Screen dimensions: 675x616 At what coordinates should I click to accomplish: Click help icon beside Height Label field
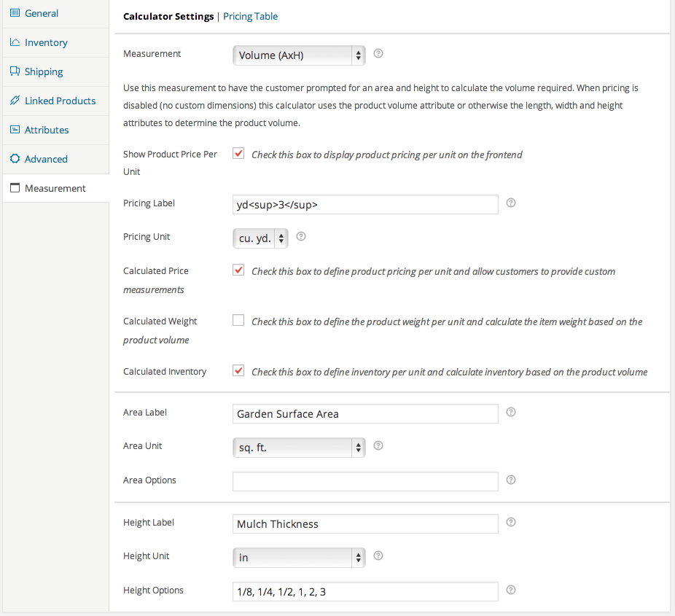point(511,523)
